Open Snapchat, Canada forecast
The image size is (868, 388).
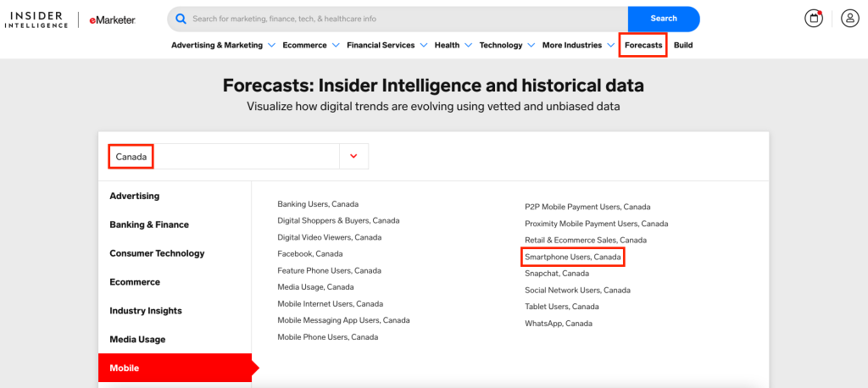point(557,274)
